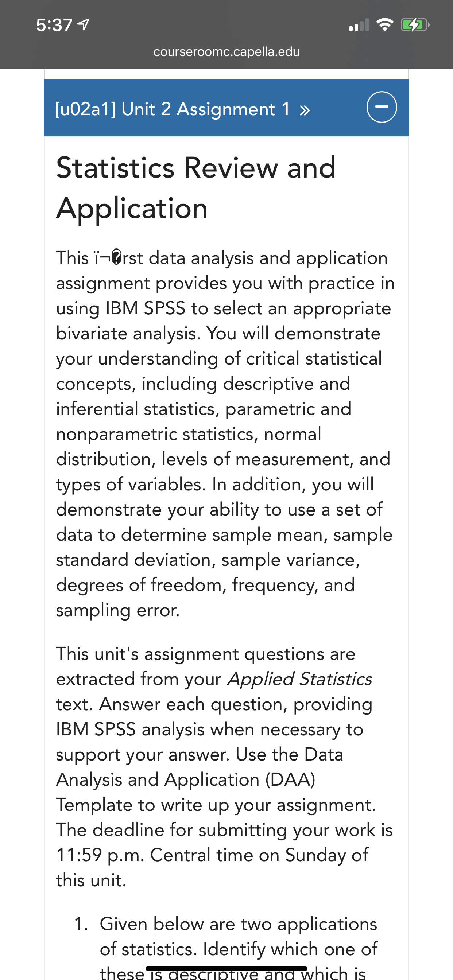Tap the courseroomc.capella.edu address bar
The height and width of the screenshot is (980, 453).
[x=226, y=52]
